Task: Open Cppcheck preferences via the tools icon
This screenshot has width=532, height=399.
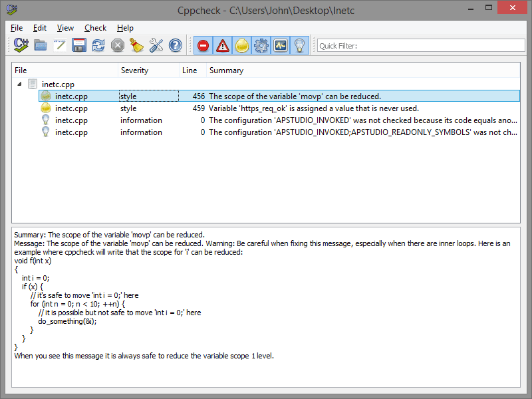Action: (x=157, y=45)
